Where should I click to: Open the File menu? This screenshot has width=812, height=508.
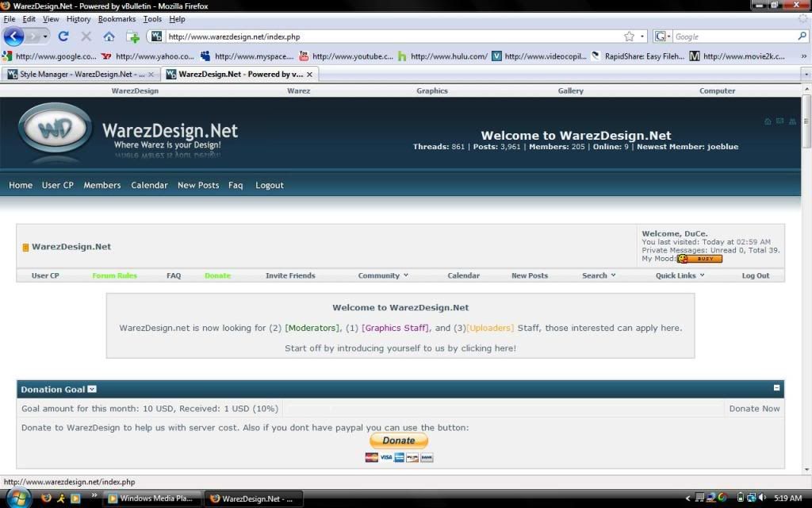[10, 19]
